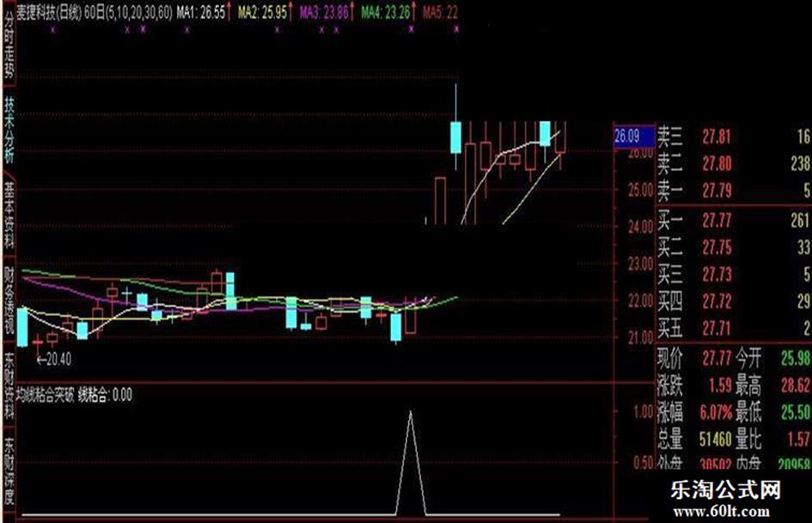Click the 卖二 volume 238

[800, 164]
